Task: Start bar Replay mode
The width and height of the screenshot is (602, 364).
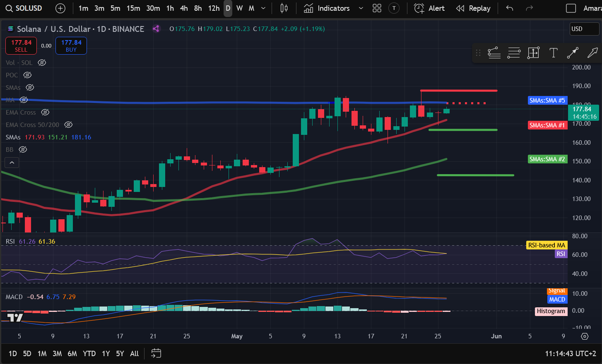Action: pyautogui.click(x=473, y=8)
